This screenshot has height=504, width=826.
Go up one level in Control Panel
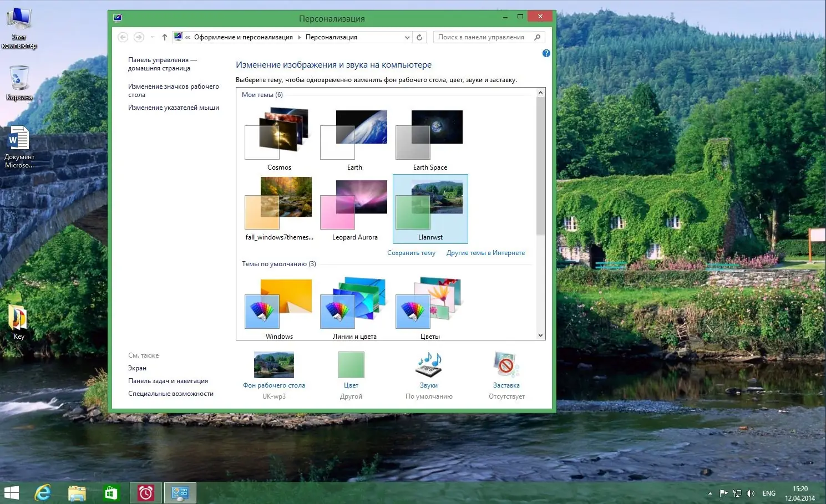click(165, 37)
